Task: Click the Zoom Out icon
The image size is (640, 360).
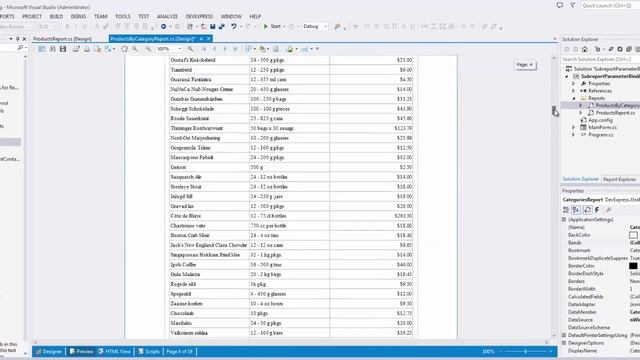Action: coord(148,49)
